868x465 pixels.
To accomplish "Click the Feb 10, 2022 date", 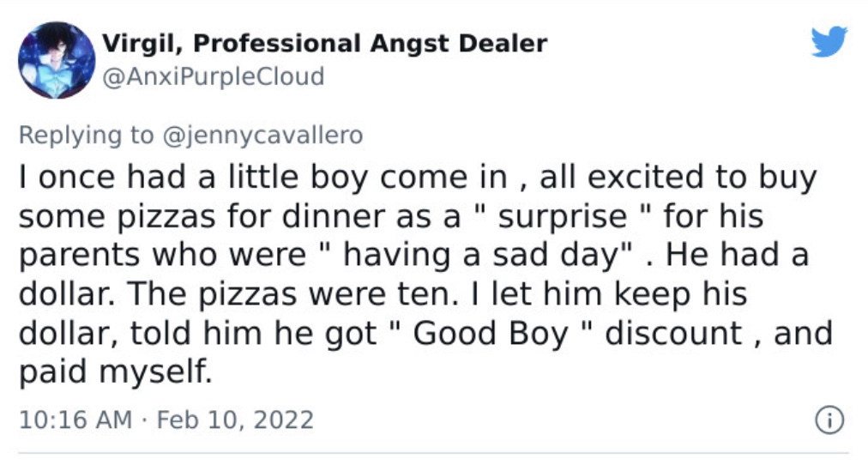I will coord(235,420).
